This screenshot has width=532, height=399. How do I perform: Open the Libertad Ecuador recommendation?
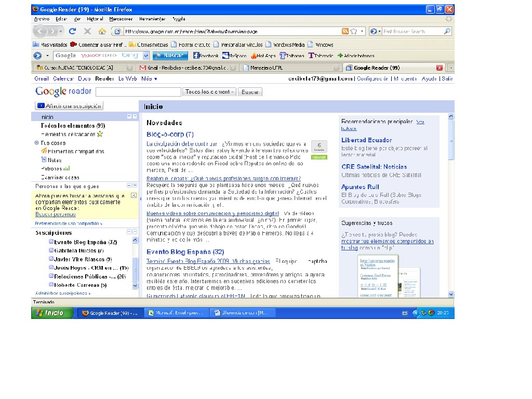(x=366, y=140)
